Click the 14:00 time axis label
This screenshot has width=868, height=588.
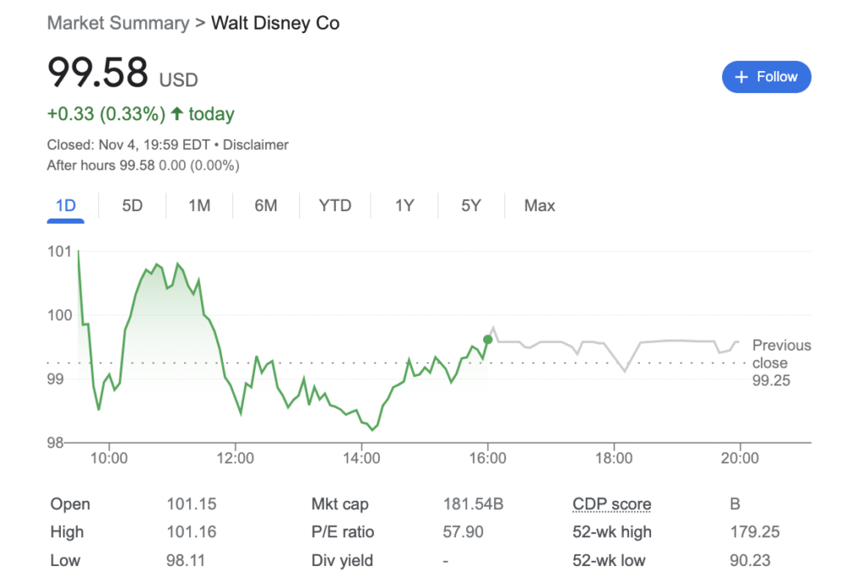pos(361,458)
